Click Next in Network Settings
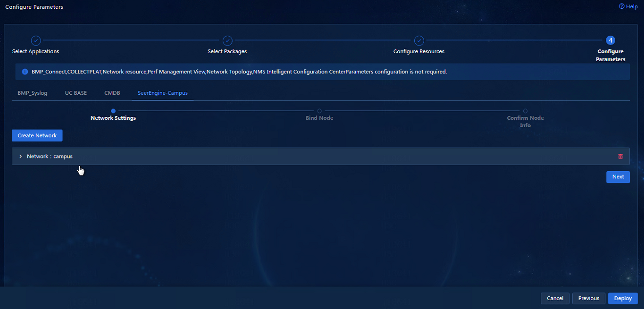Screen dimensions: 644x309 pos(618,177)
